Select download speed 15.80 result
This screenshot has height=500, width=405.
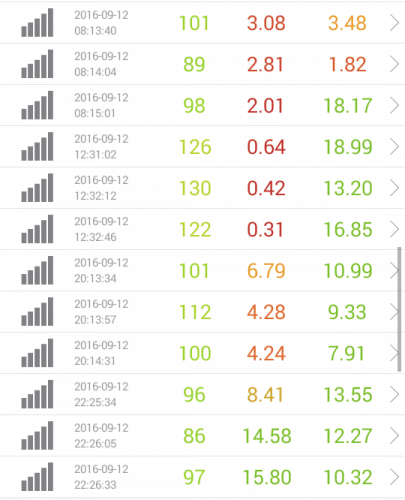tap(267, 477)
